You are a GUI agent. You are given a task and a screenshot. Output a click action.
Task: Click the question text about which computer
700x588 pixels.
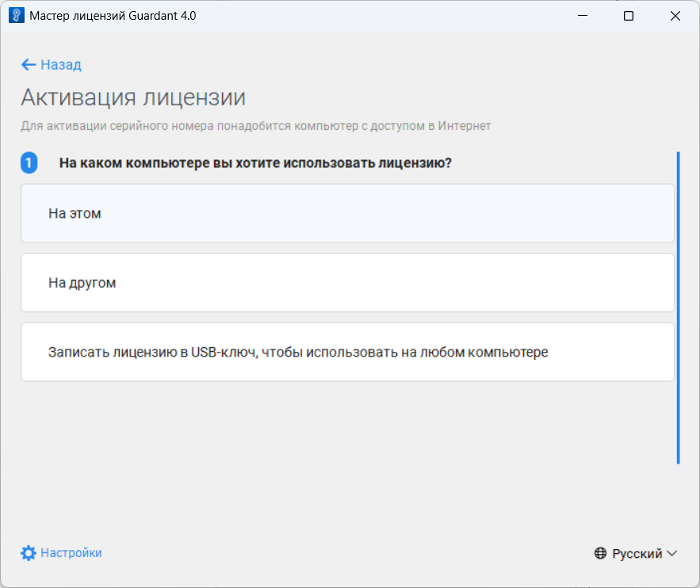point(255,163)
